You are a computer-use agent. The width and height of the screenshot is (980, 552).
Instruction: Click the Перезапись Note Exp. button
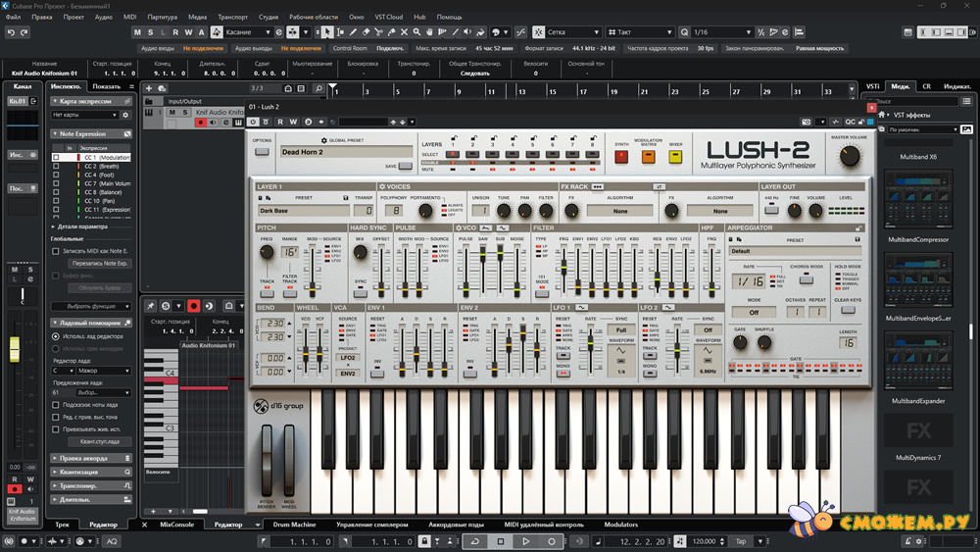99,264
